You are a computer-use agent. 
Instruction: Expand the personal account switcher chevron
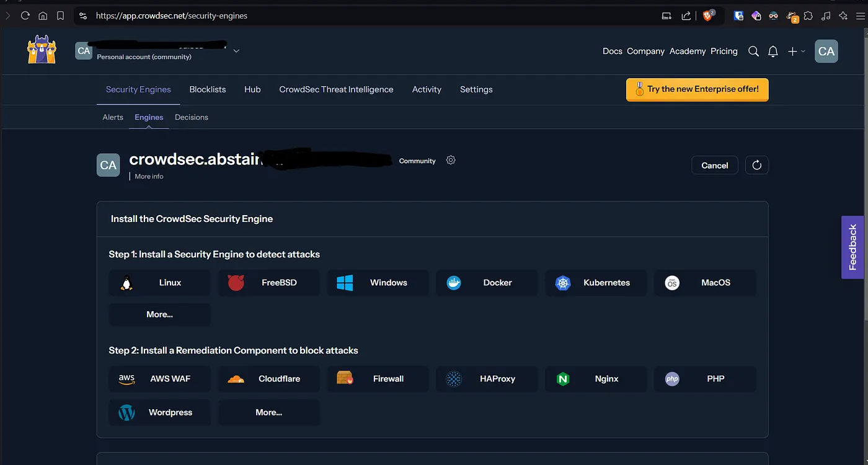[x=236, y=51]
